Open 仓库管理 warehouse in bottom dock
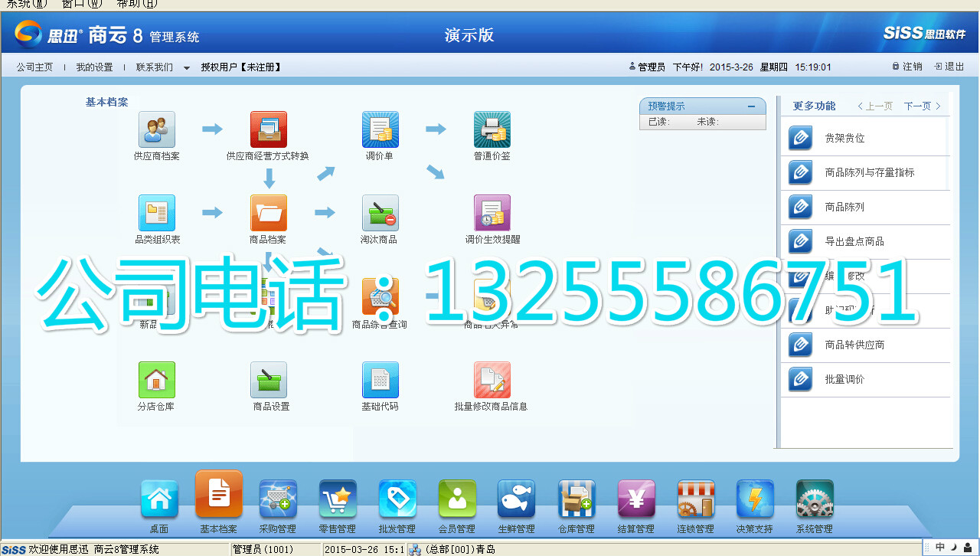The height and width of the screenshot is (556, 980). 577,499
